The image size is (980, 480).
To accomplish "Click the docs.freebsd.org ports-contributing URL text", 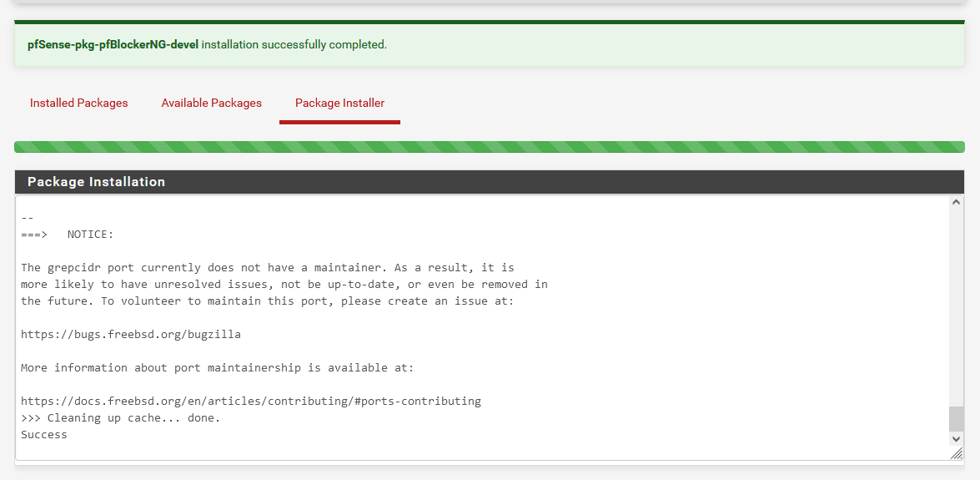I will 250,402.
